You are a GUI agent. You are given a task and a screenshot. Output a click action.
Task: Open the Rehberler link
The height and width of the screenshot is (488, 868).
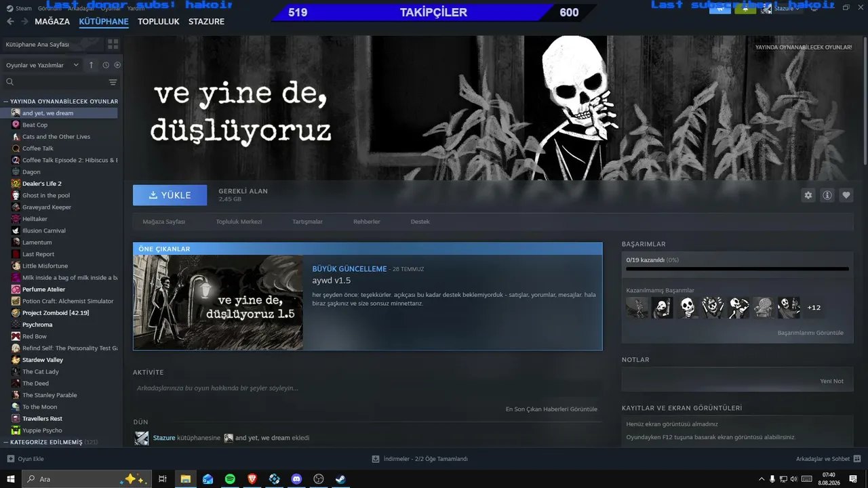(x=367, y=222)
